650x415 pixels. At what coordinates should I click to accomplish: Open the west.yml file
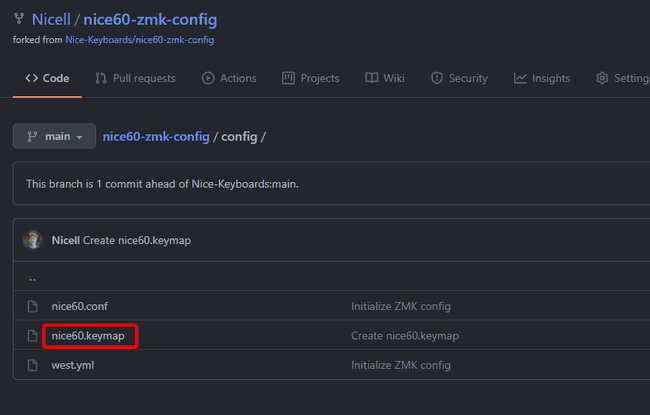click(73, 365)
